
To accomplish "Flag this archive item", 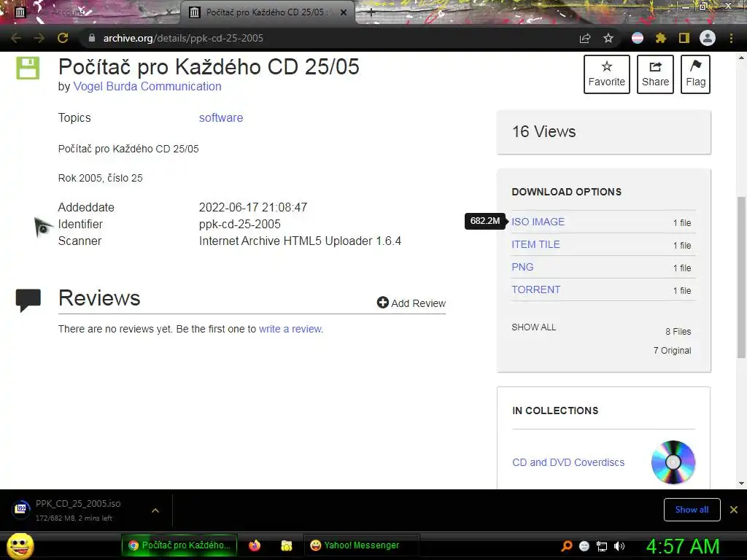I will pyautogui.click(x=695, y=74).
